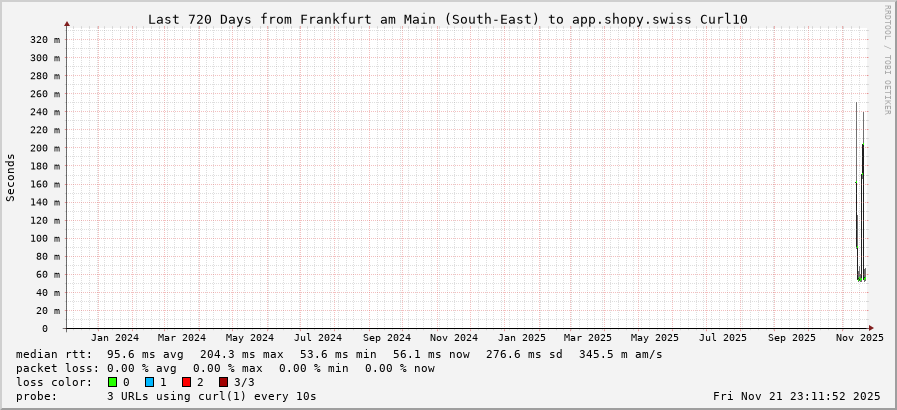Select the Jul 2025 x-axis label
The width and height of the screenshot is (897, 410).
723,338
